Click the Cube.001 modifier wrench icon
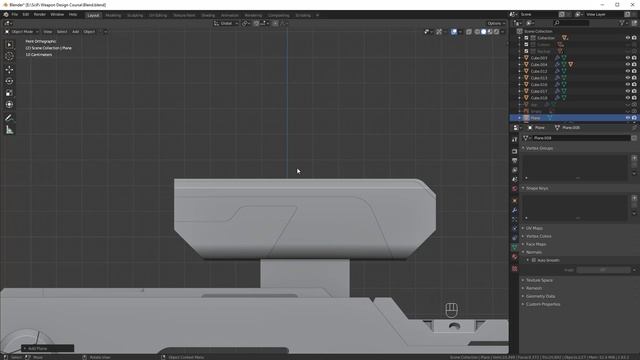 (557, 58)
